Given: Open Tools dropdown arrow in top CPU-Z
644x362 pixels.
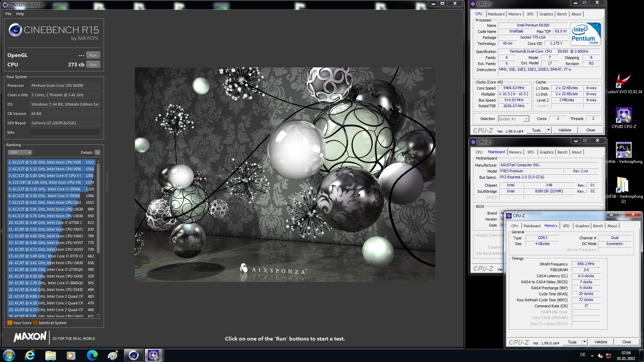Looking at the screenshot, I should point(548,130).
